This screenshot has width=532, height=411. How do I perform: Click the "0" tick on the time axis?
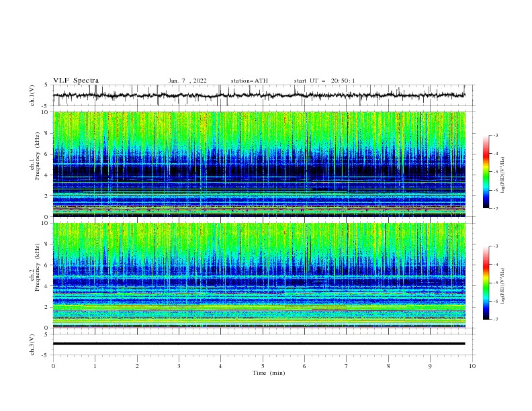pyautogui.click(x=53, y=366)
